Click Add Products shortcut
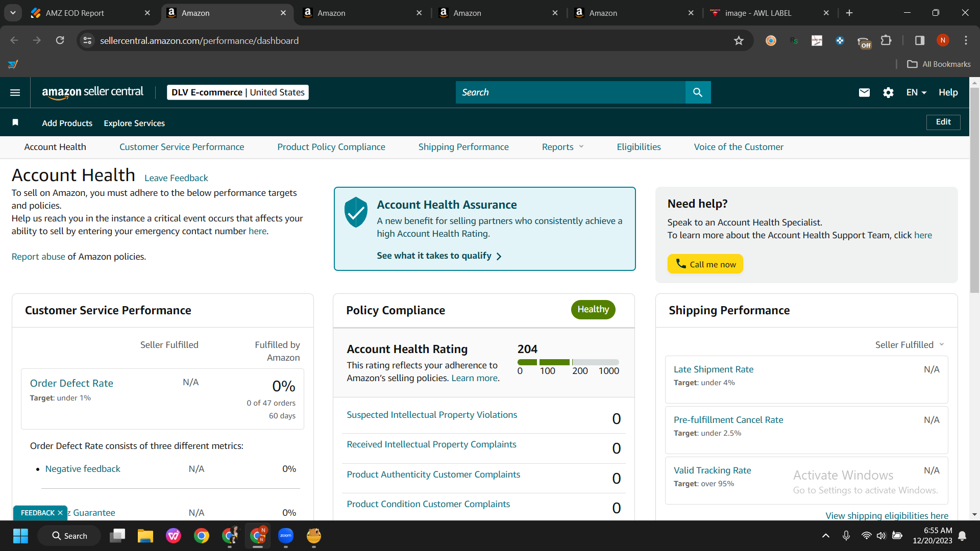Screen dimensions: 980x551 (x=67, y=123)
